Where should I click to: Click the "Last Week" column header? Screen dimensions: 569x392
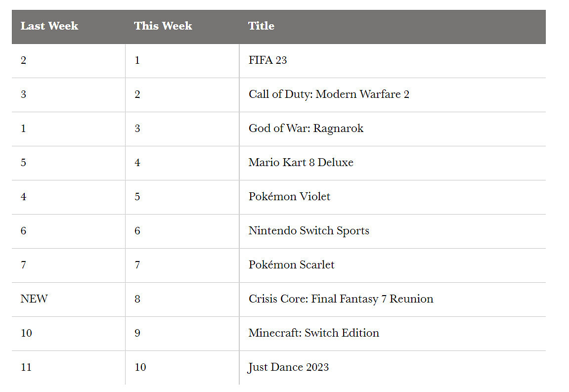(x=49, y=26)
